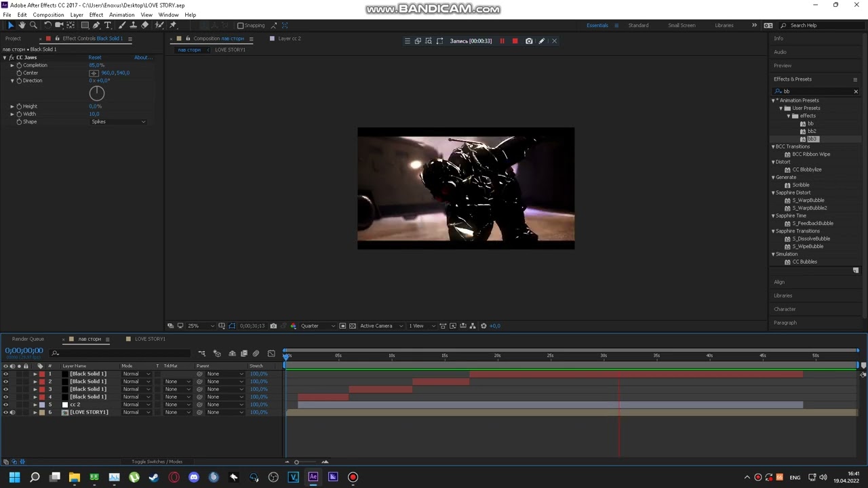The image size is (868, 488).
Task: Open the 1 View layout dropdown
Action: click(x=421, y=326)
